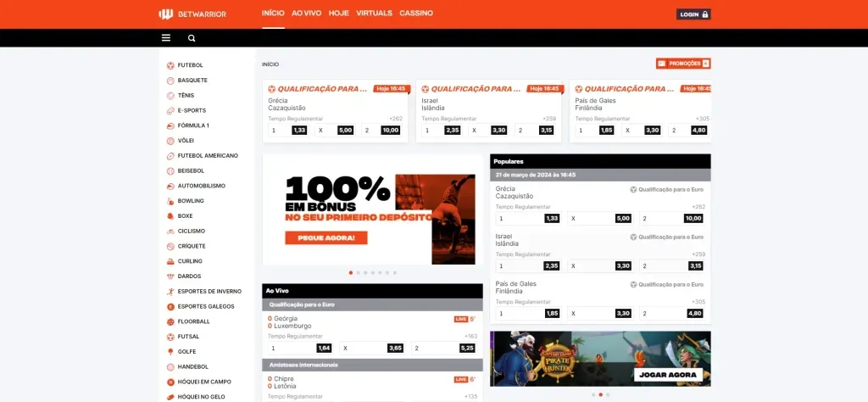The width and height of the screenshot is (868, 402).
Task: Select the Críquete icon
Action: (x=170, y=247)
